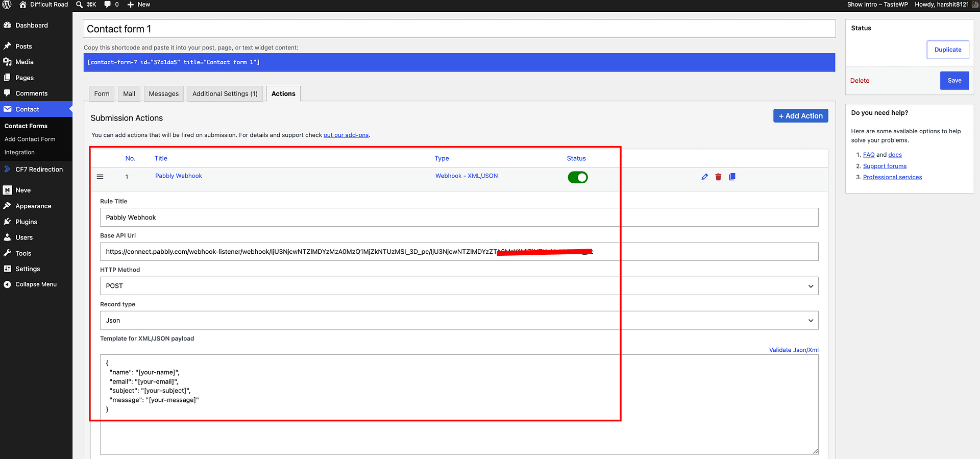Click the + Add Action button
Viewport: 980px width, 459px height.
point(800,116)
